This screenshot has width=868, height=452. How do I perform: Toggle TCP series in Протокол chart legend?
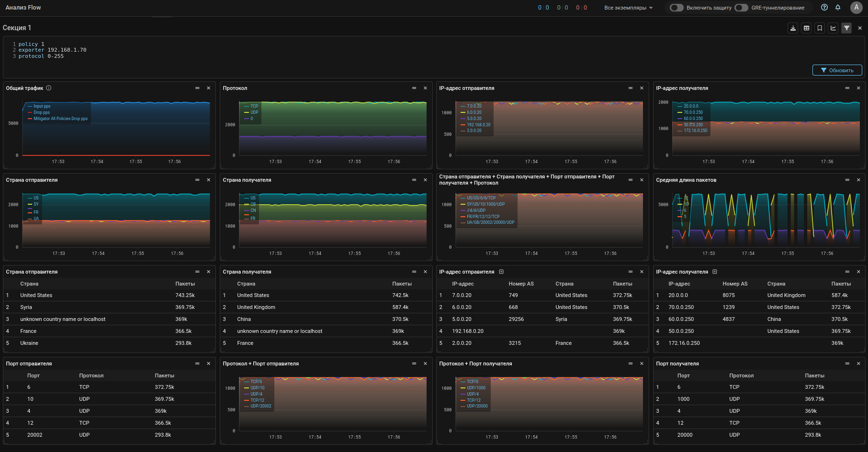[254, 106]
